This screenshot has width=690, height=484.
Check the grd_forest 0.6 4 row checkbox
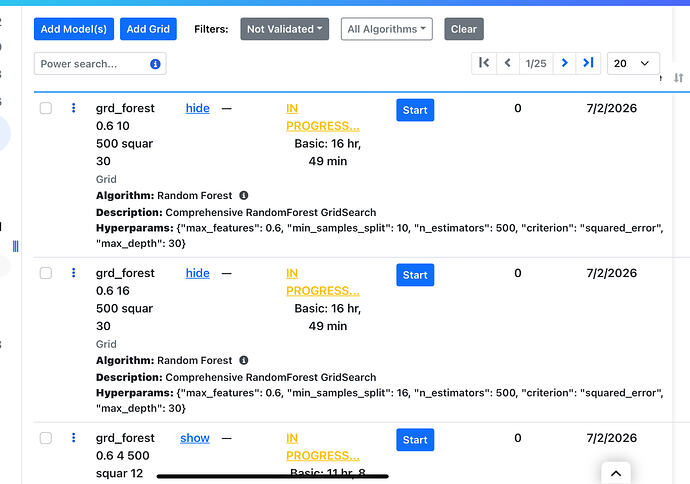tap(46, 438)
